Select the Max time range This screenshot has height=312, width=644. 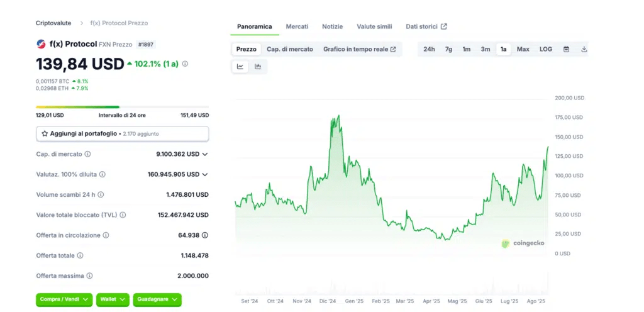pos(523,49)
